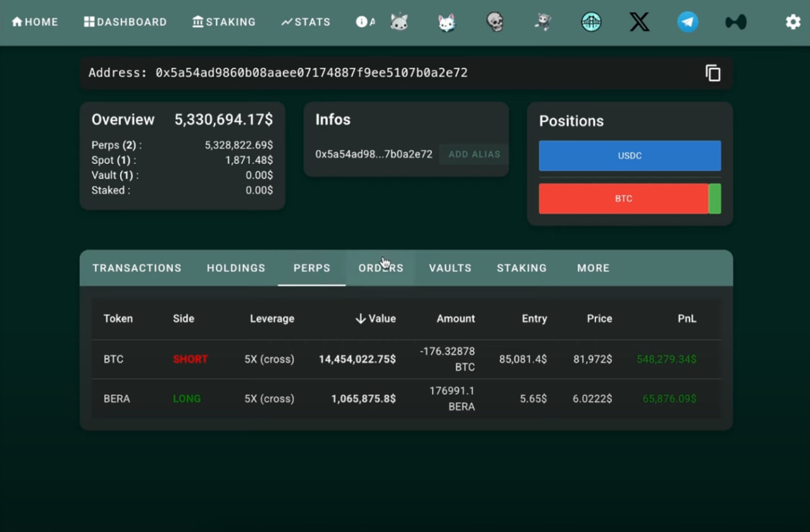Click the skull icon in the navbar
810x532 pixels.
pyautogui.click(x=495, y=22)
